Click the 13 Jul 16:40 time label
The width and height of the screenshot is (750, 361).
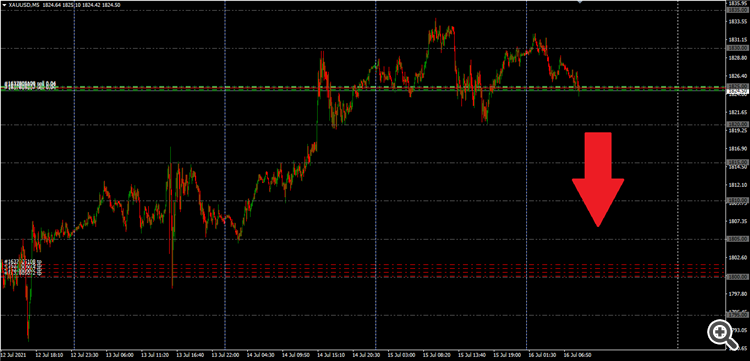(x=190, y=356)
